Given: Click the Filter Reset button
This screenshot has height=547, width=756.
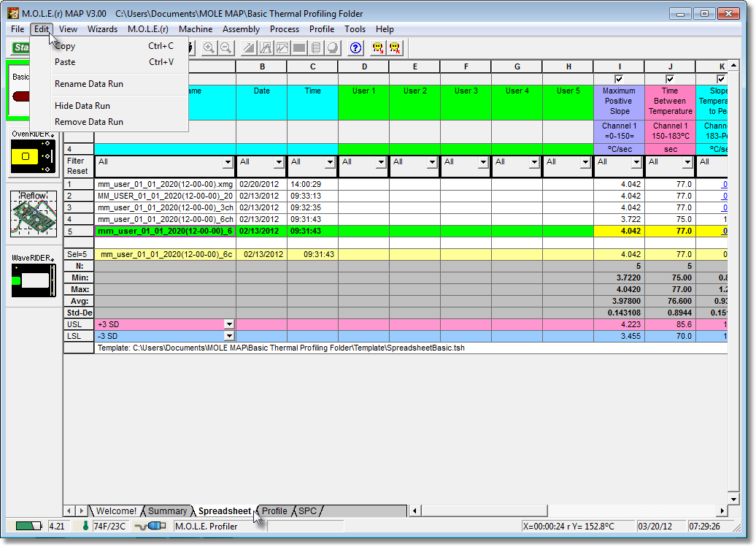Looking at the screenshot, I should [x=79, y=167].
